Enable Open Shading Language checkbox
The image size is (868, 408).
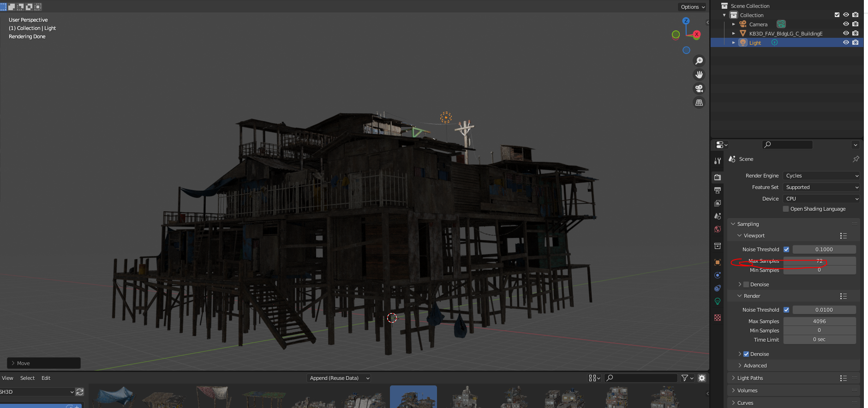786,209
